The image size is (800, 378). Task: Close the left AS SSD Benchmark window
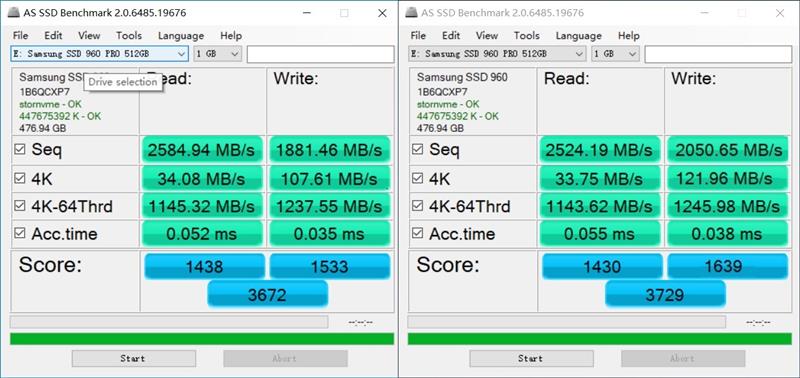(x=382, y=13)
